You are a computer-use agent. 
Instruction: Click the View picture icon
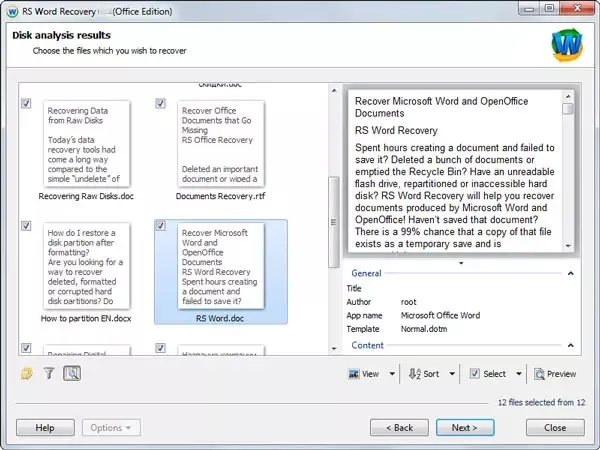pyautogui.click(x=354, y=374)
